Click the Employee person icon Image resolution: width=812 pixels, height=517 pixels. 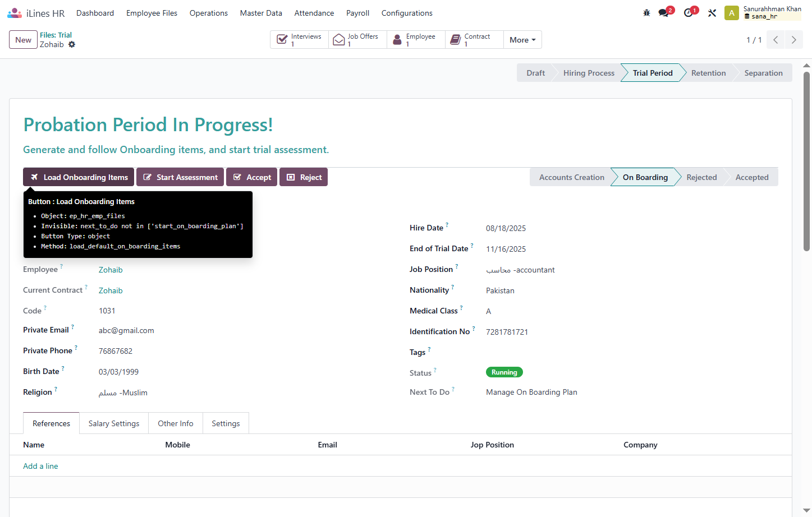tap(397, 40)
